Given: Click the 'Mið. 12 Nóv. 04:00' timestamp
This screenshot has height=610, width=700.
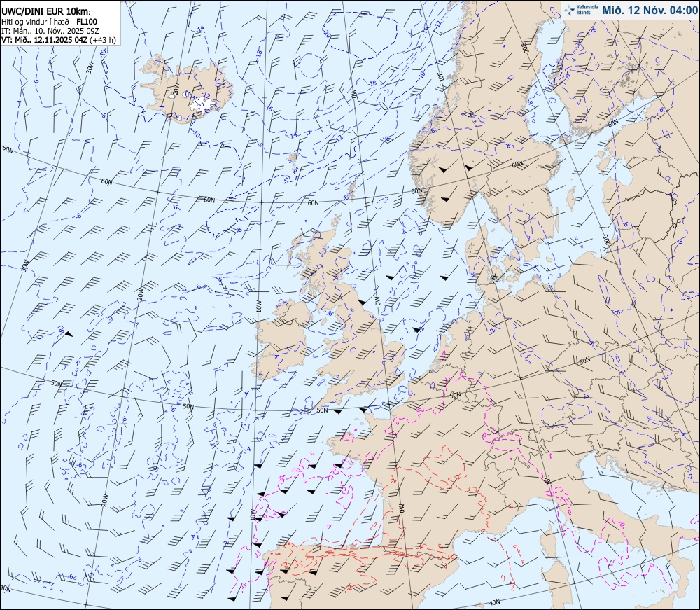Looking at the screenshot, I should pos(650,10).
